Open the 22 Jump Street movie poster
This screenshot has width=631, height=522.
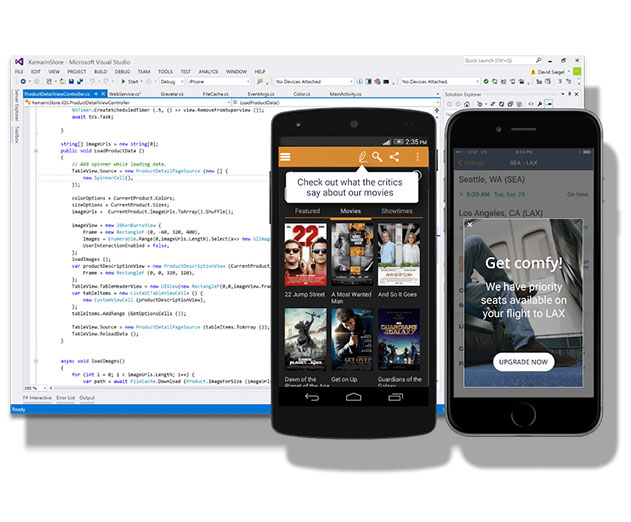pyautogui.click(x=305, y=255)
